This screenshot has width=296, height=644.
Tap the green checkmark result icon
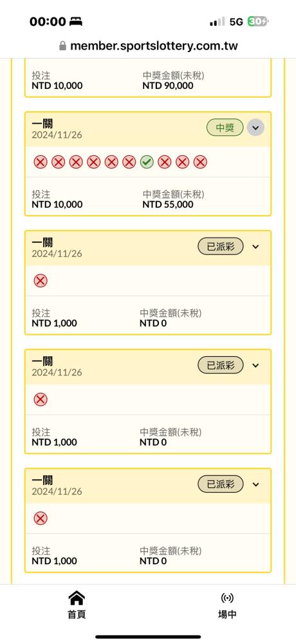[147, 162]
